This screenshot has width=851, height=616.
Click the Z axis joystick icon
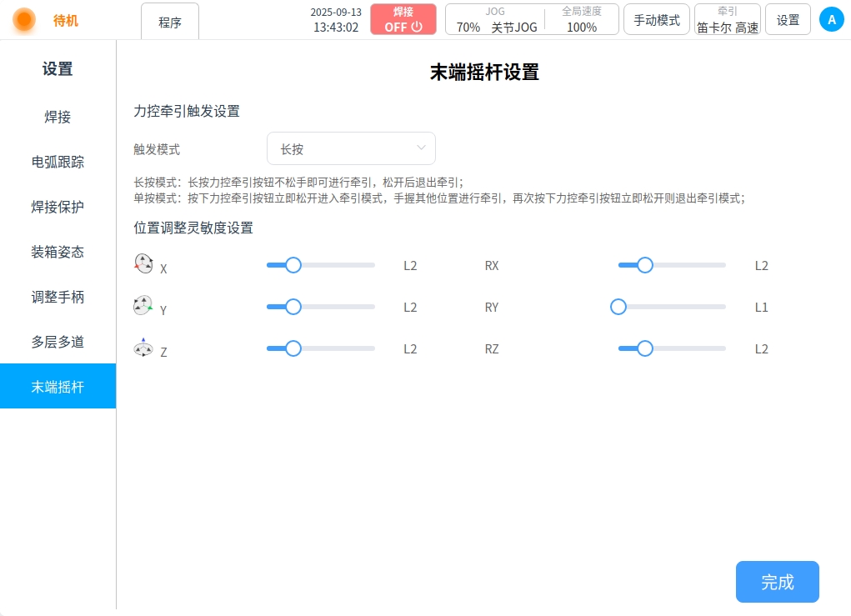point(143,348)
